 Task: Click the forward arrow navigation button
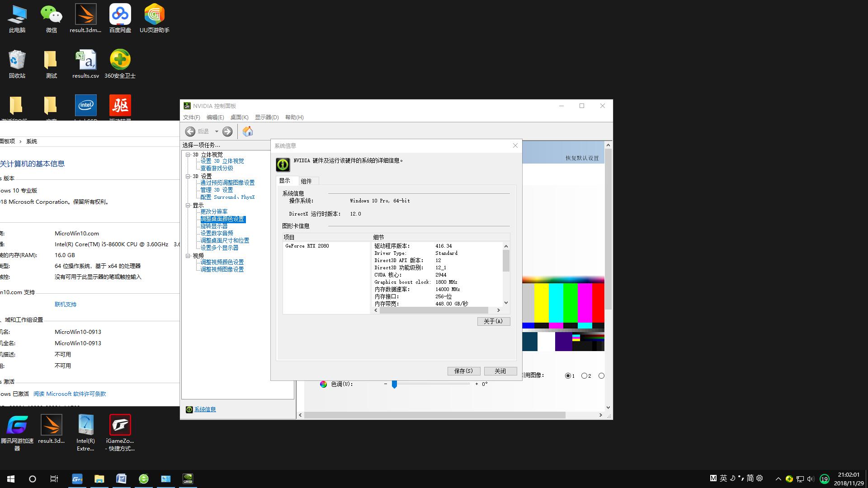click(227, 131)
